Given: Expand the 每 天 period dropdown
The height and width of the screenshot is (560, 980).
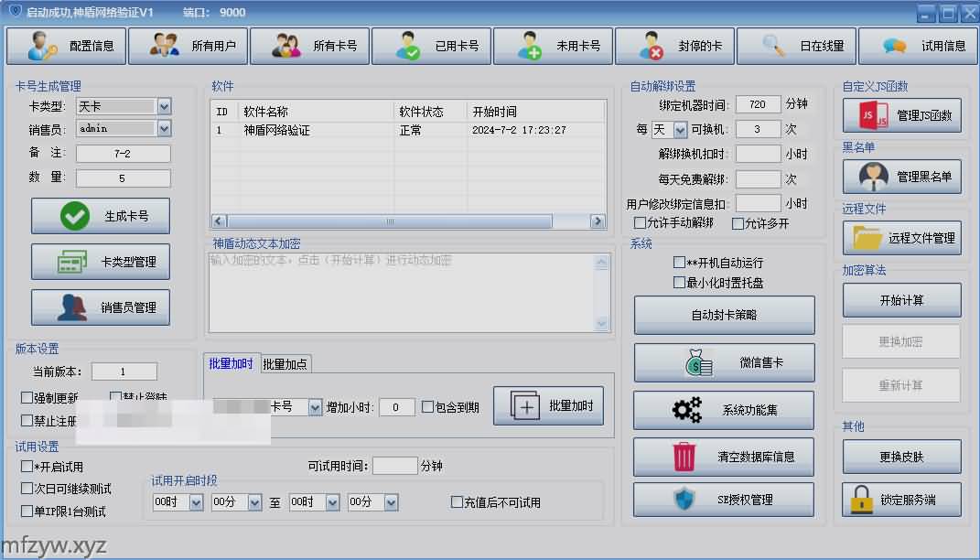Looking at the screenshot, I should (682, 130).
